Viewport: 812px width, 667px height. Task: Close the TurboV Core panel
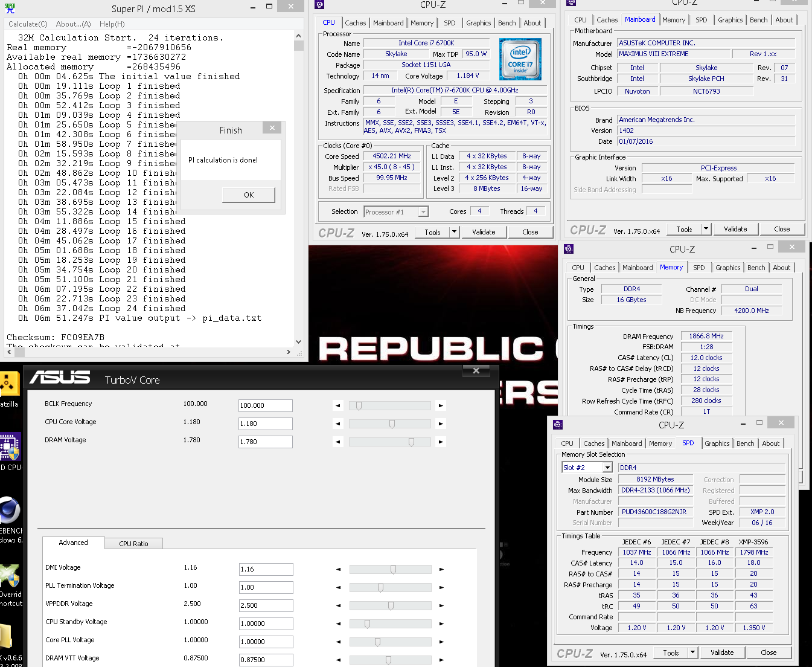click(x=476, y=371)
